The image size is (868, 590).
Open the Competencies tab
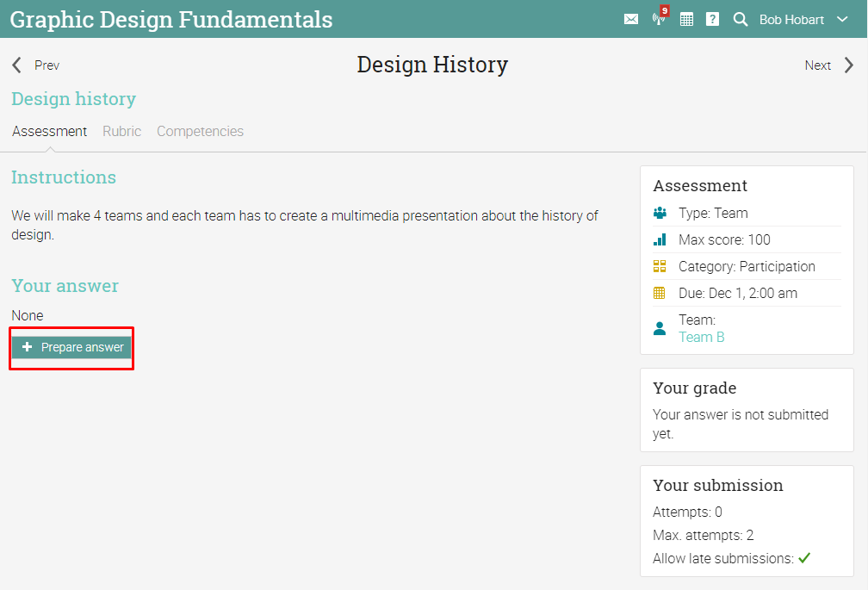200,132
